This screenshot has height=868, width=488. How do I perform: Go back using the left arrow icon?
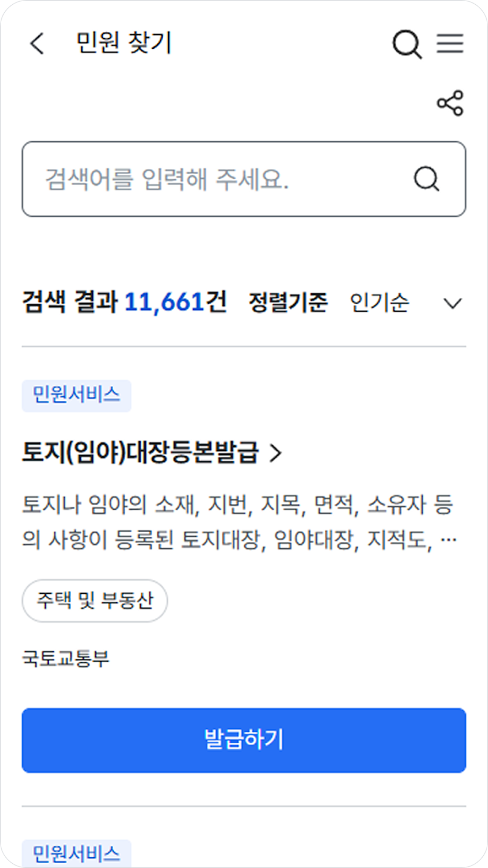tap(37, 44)
